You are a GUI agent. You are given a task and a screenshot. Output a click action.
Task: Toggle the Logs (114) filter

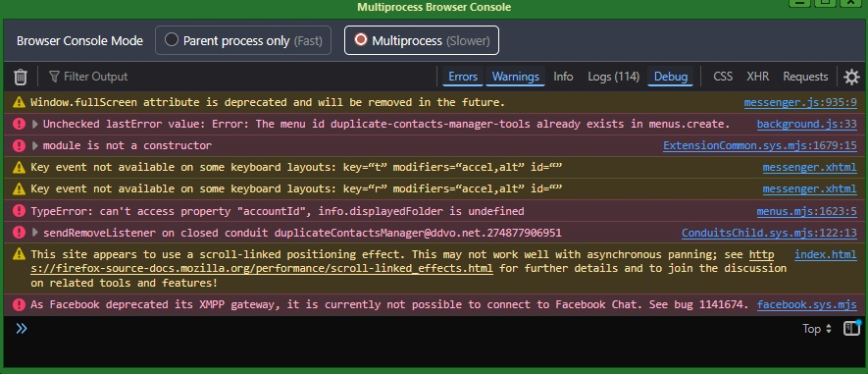[x=613, y=77]
